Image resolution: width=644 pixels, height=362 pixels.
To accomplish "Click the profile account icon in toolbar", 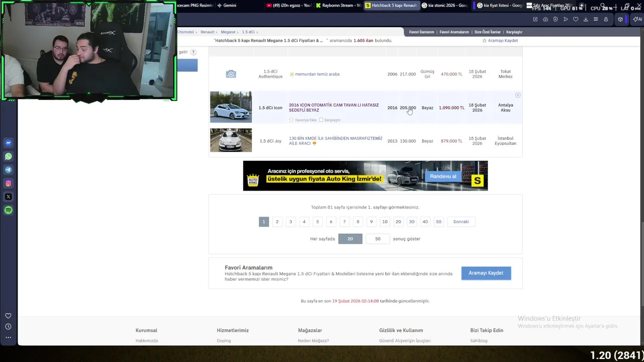I will (x=606, y=19).
